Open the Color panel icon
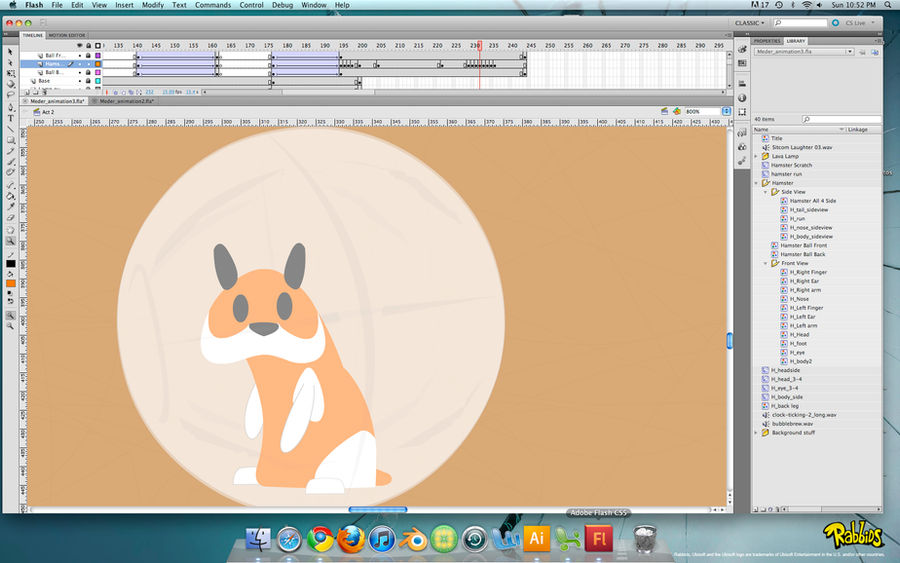 742,49
